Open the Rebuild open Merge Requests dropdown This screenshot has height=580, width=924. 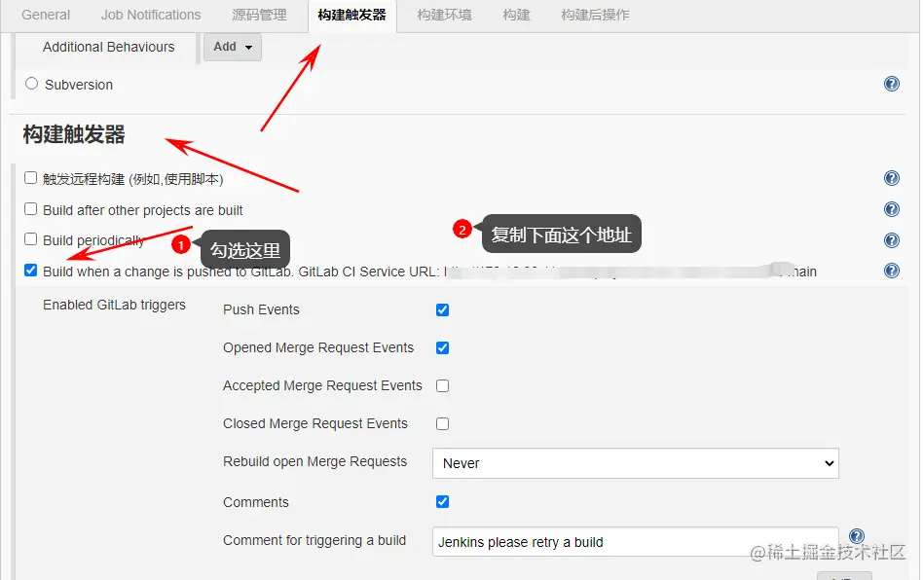[635, 463]
